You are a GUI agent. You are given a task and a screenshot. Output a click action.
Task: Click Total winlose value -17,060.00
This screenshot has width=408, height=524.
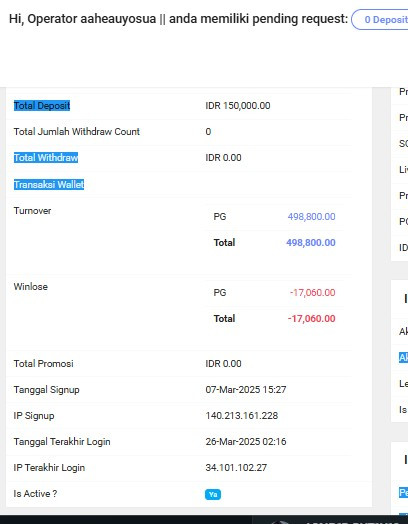(x=311, y=318)
